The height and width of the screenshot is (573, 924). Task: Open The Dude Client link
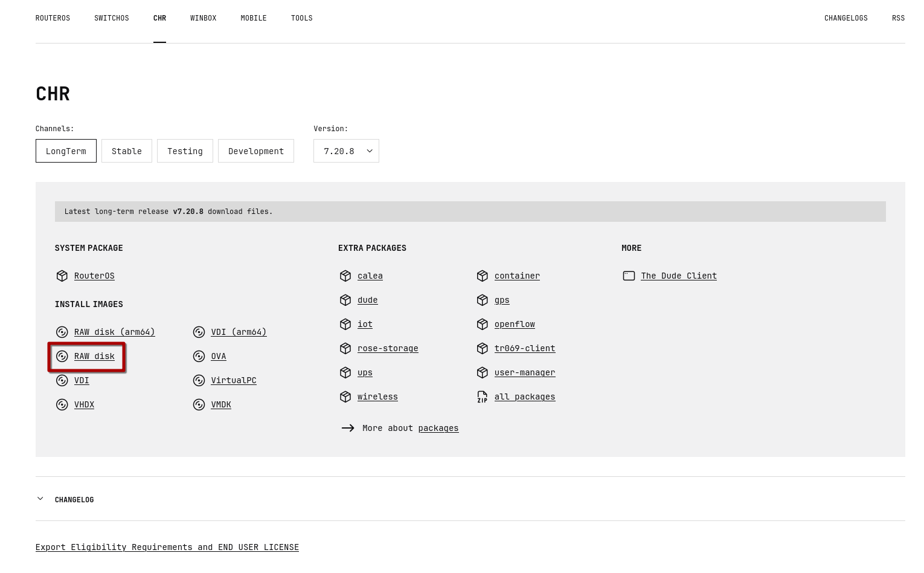pyautogui.click(x=679, y=276)
